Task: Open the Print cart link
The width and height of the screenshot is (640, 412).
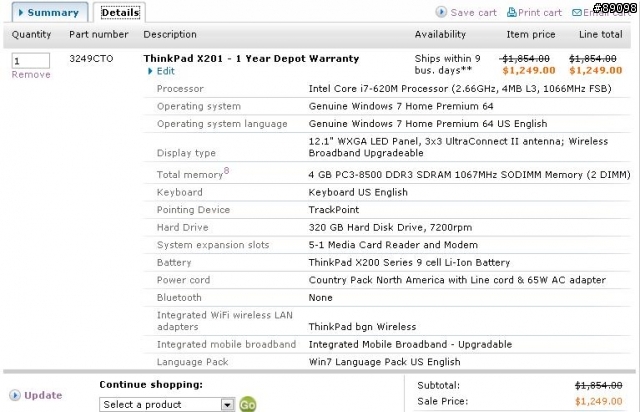Action: tap(540, 13)
